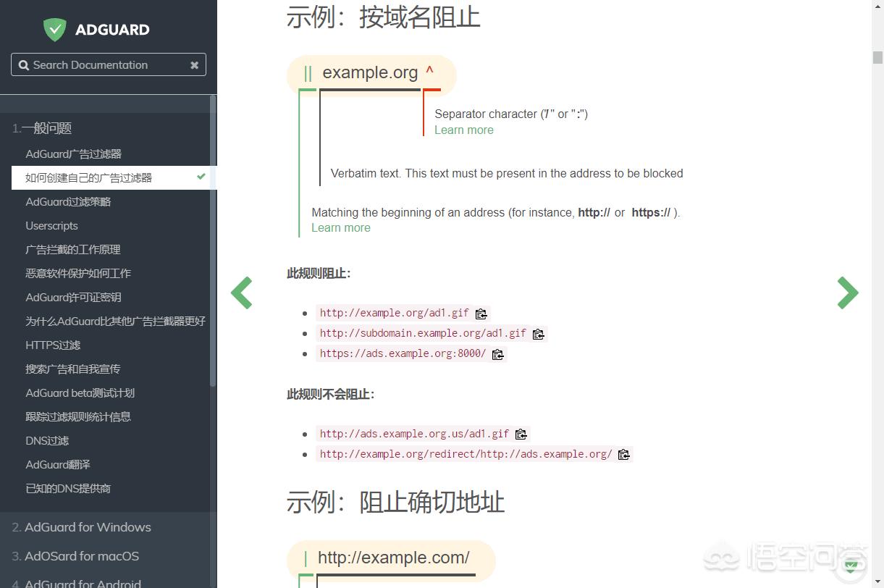Clear the search box with the X icon

tap(194, 65)
